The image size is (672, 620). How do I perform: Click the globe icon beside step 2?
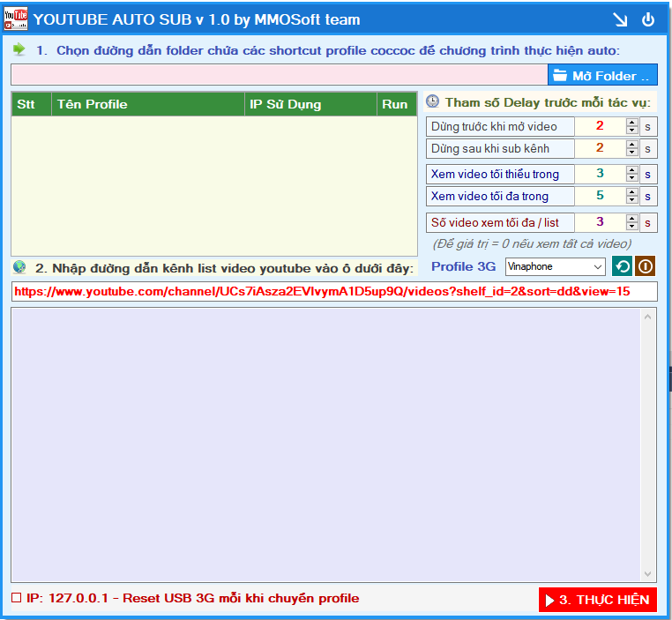click(x=19, y=267)
